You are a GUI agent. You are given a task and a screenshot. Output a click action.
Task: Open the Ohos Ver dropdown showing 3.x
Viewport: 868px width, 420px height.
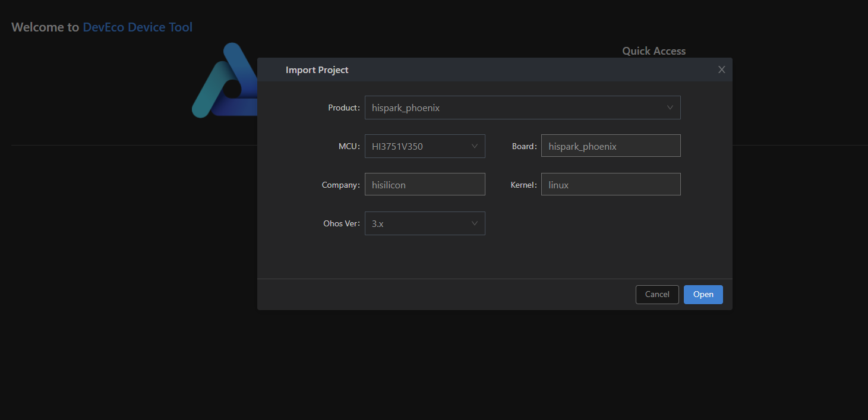[x=417, y=223]
